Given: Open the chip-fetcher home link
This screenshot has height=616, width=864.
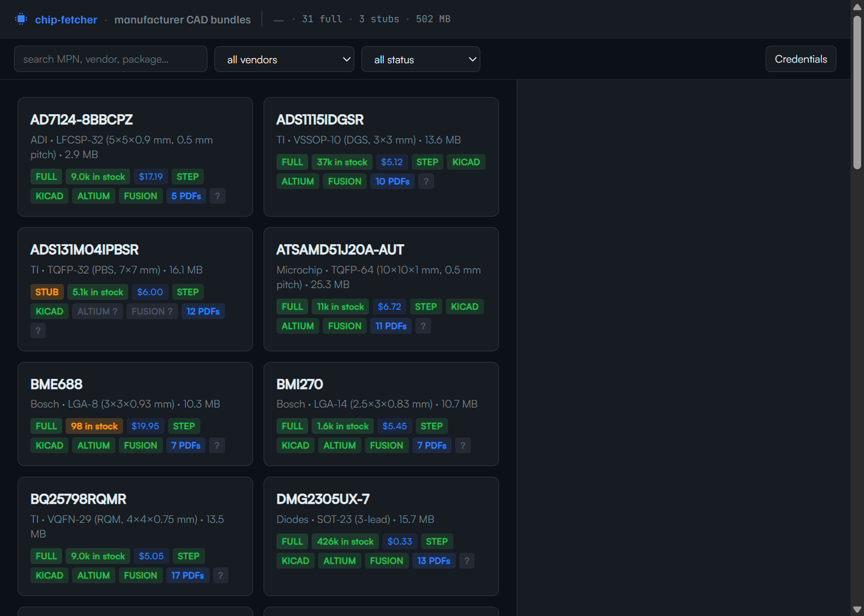Looking at the screenshot, I should pos(66,19).
